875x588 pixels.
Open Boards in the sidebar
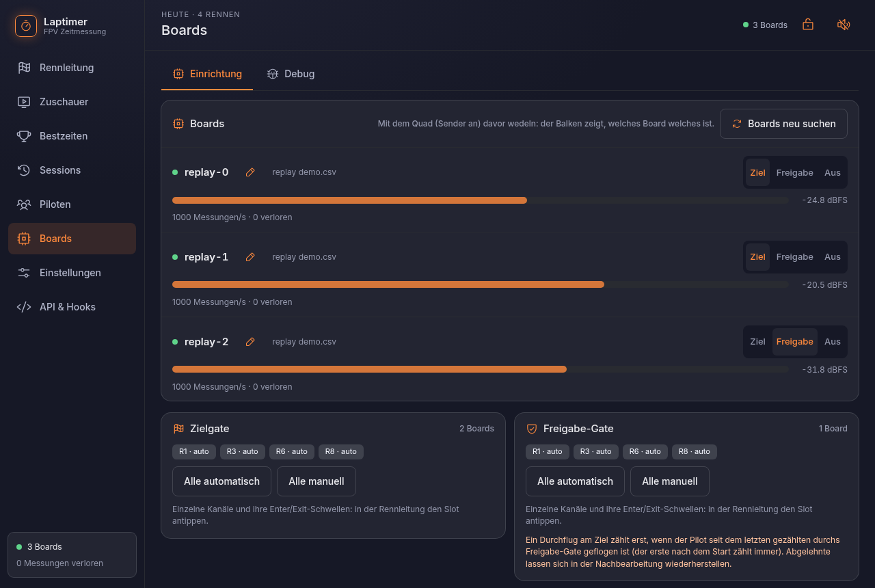point(72,239)
